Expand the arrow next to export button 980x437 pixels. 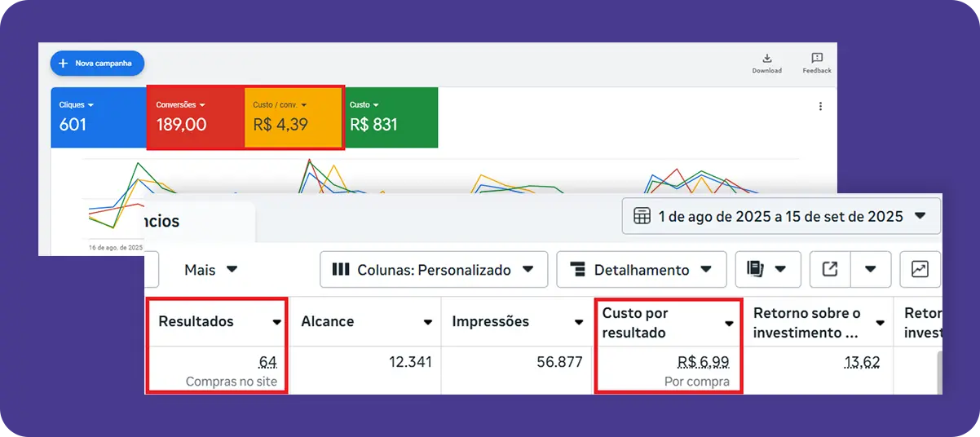click(870, 270)
